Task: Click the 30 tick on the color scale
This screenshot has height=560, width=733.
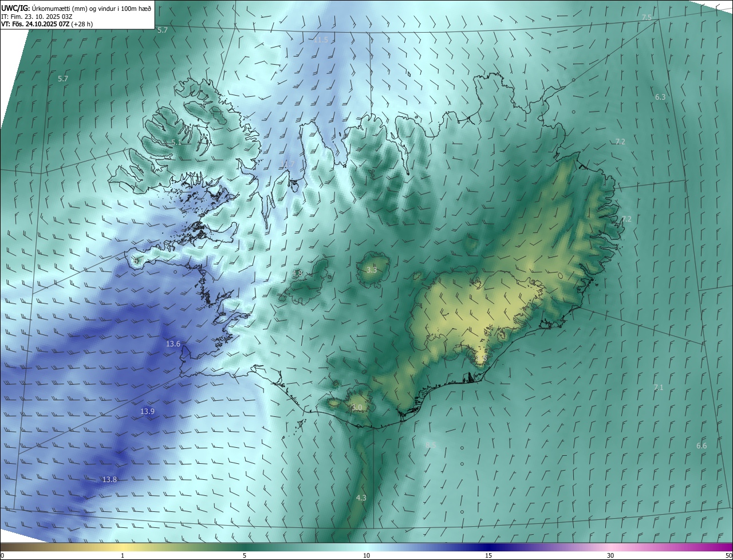Action: [610, 556]
